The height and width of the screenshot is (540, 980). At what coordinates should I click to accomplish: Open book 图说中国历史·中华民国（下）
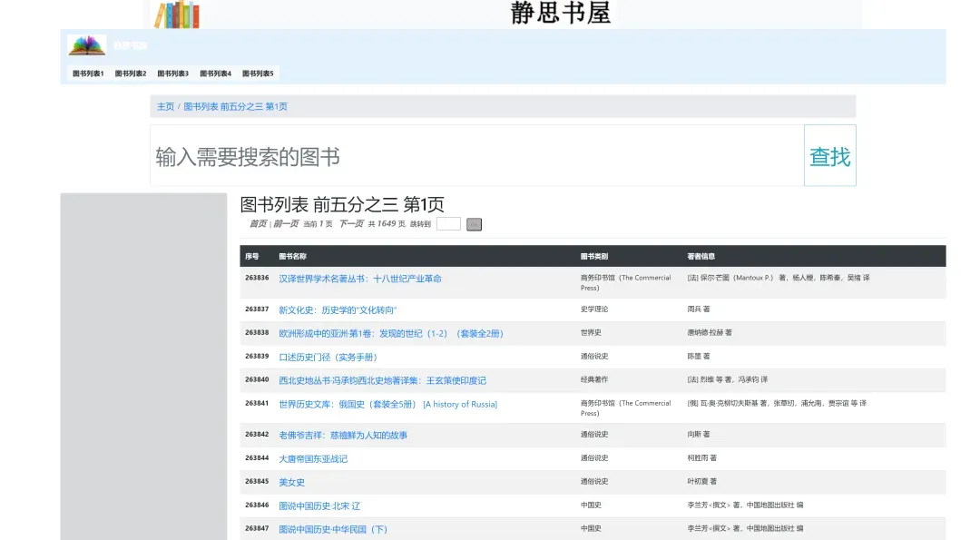(x=332, y=529)
